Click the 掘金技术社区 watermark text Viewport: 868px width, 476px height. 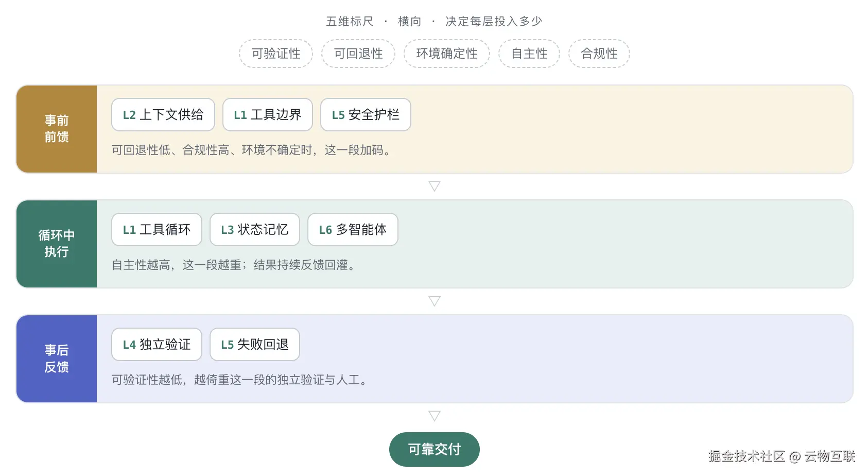747,456
